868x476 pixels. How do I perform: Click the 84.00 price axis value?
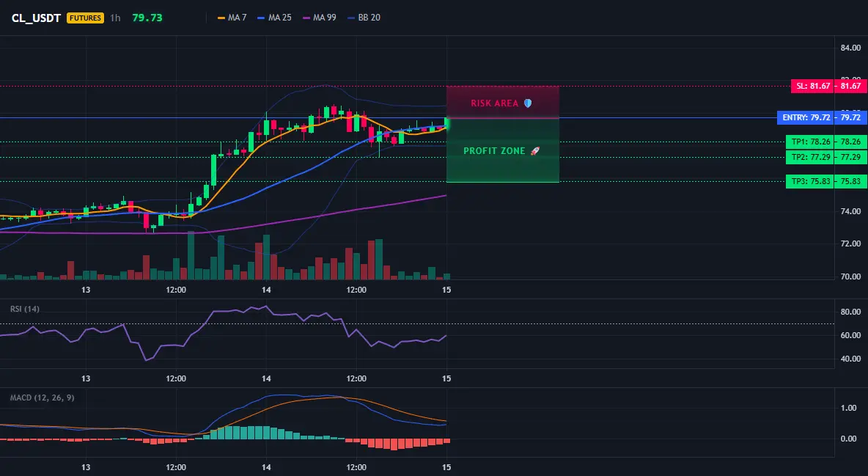(x=850, y=48)
